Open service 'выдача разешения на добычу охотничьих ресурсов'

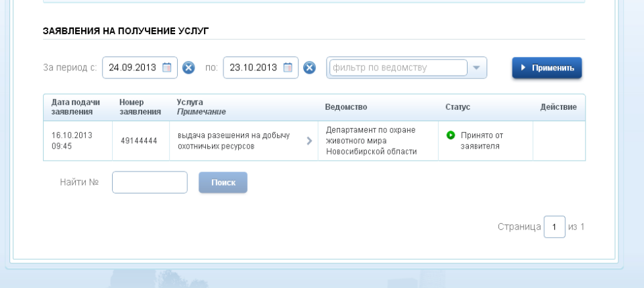pyautogui.click(x=233, y=141)
